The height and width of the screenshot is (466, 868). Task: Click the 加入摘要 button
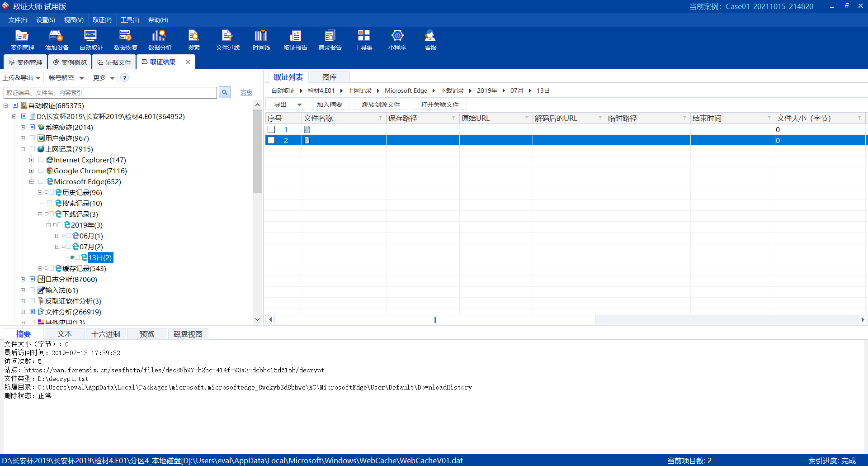(329, 105)
